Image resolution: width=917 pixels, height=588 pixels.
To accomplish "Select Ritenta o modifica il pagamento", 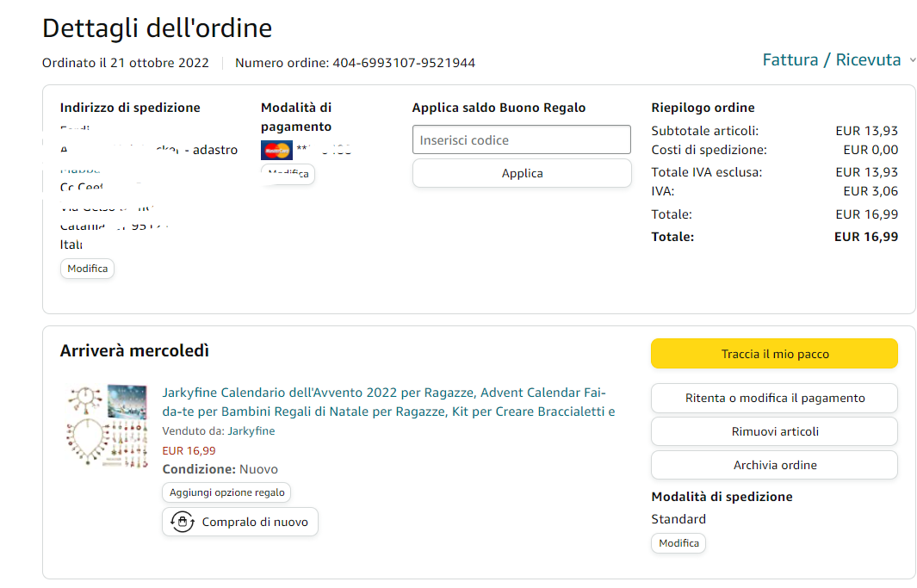I will point(774,398).
